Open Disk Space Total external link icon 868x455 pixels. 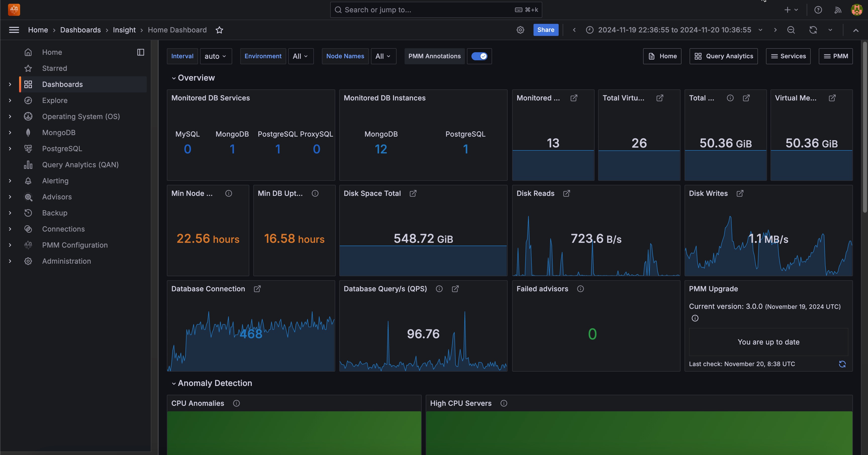click(413, 193)
